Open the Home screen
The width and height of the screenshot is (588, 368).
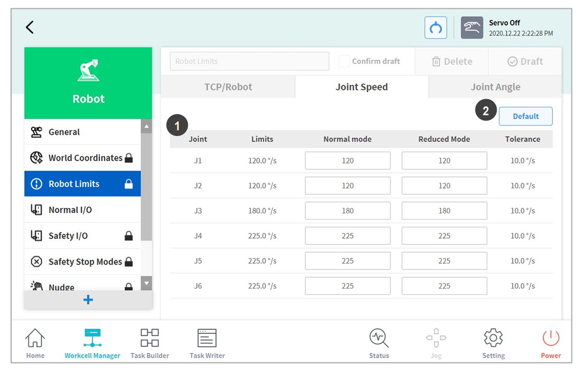(35, 344)
